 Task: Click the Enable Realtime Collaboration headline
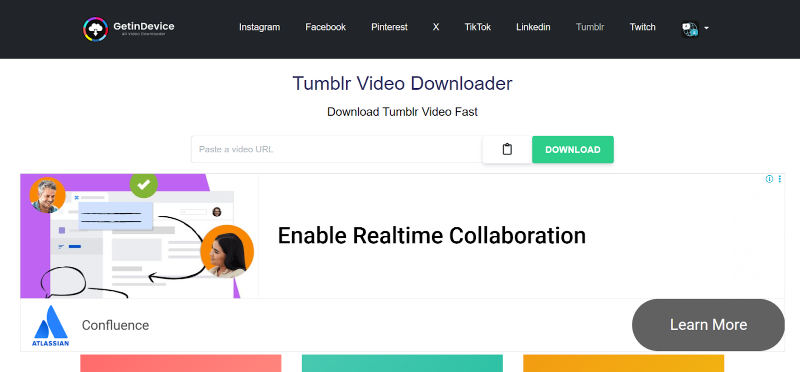tap(432, 235)
